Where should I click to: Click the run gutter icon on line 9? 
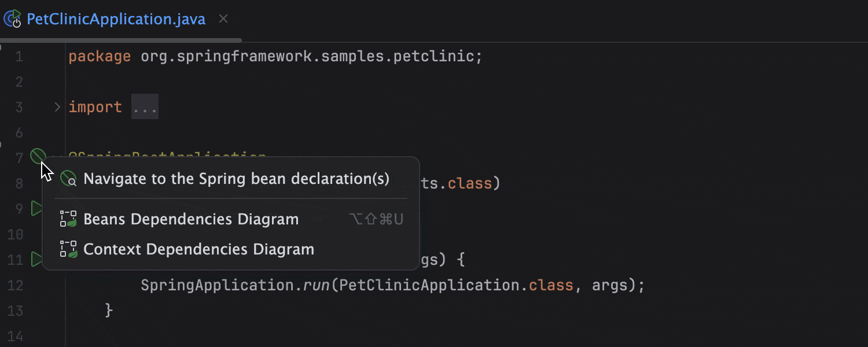tap(37, 209)
